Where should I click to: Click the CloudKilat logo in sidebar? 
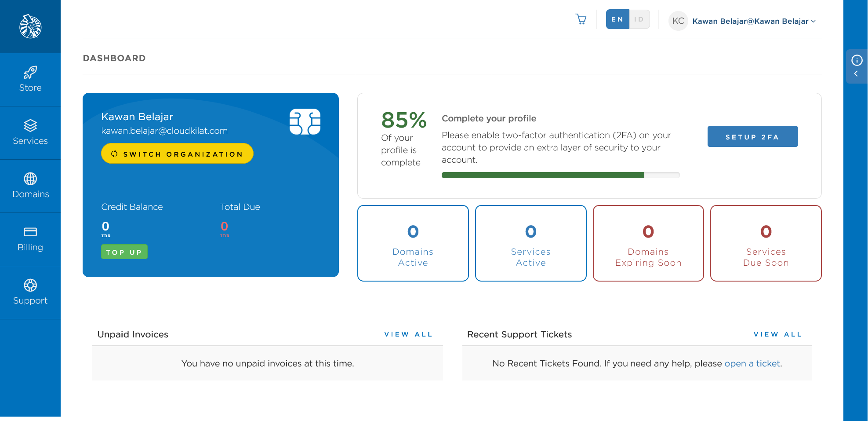pyautogui.click(x=30, y=26)
